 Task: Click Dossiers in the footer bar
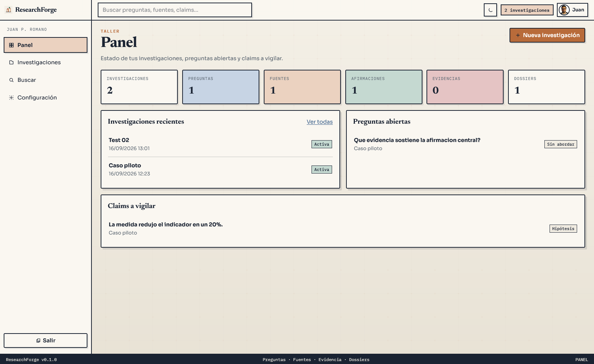[x=359, y=360]
